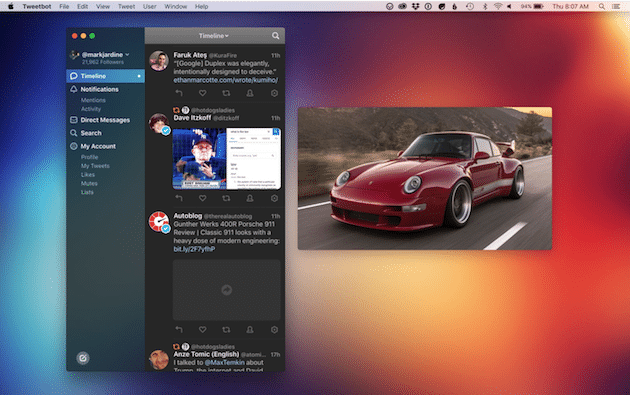Retweet the Dave Itzkoff tweet
Image resolution: width=630 pixels, height=395 pixels.
tap(226, 198)
